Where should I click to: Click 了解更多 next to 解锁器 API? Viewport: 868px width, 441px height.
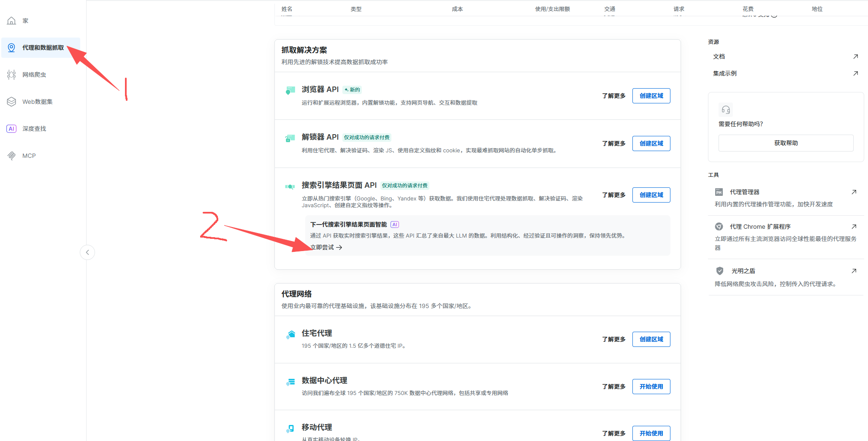point(613,143)
